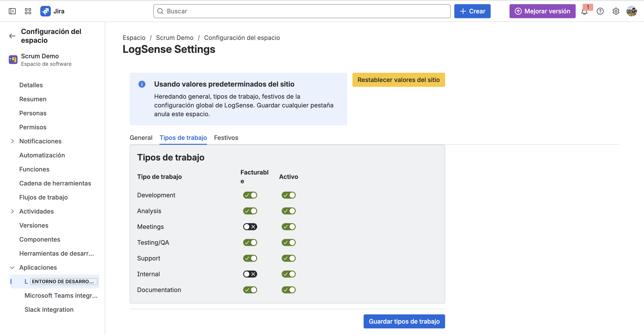Focus the Buscar search field
The width and height of the screenshot is (644, 335).
tap(302, 11)
